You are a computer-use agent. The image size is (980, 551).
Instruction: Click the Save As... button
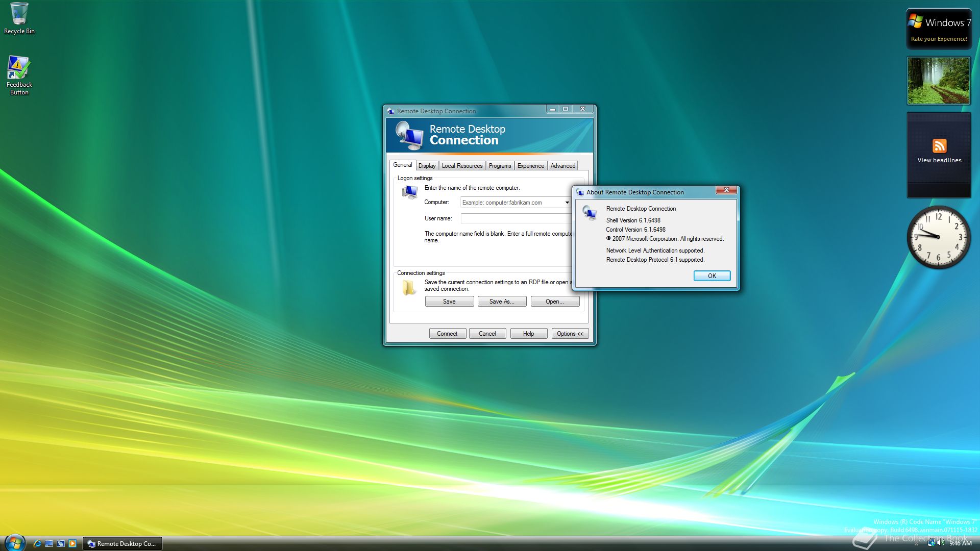tap(502, 302)
